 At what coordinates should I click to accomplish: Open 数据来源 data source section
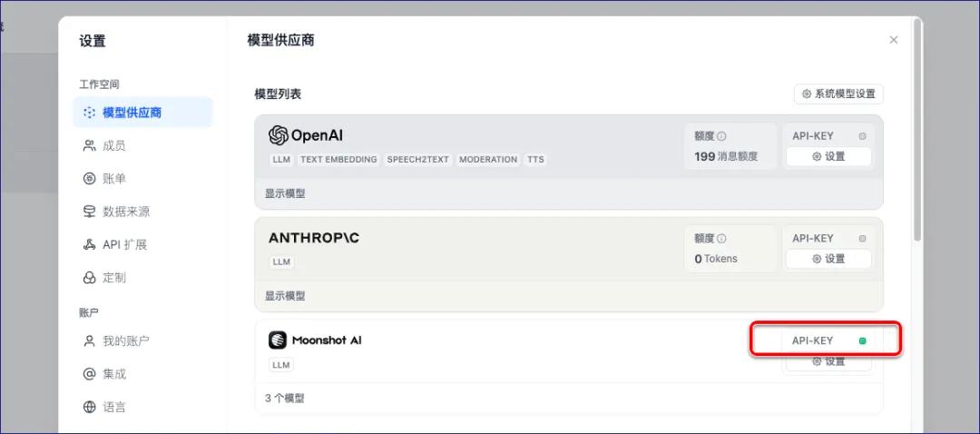click(x=125, y=212)
